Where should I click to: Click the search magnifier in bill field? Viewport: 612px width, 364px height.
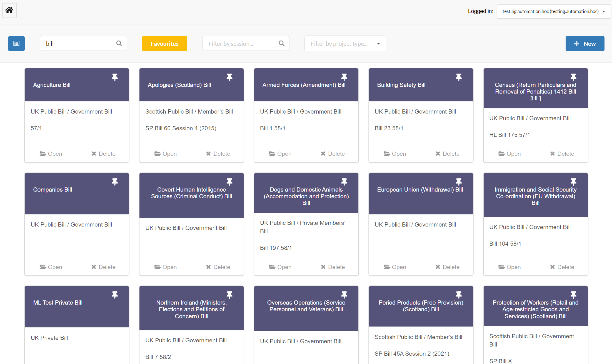119,43
